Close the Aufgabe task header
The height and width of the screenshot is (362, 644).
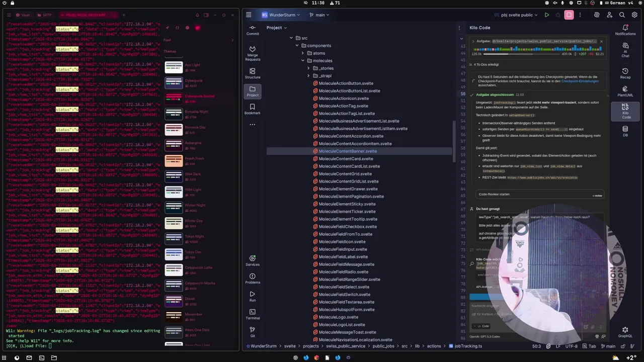pyautogui.click(x=601, y=41)
